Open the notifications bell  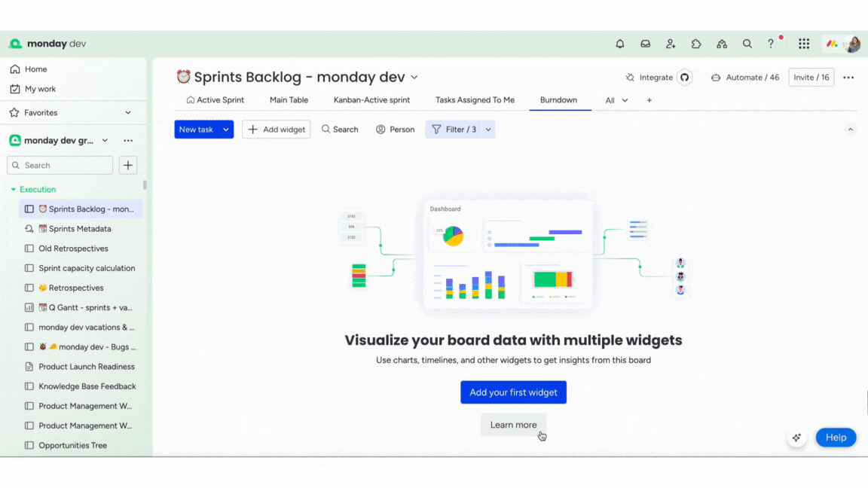(x=620, y=44)
